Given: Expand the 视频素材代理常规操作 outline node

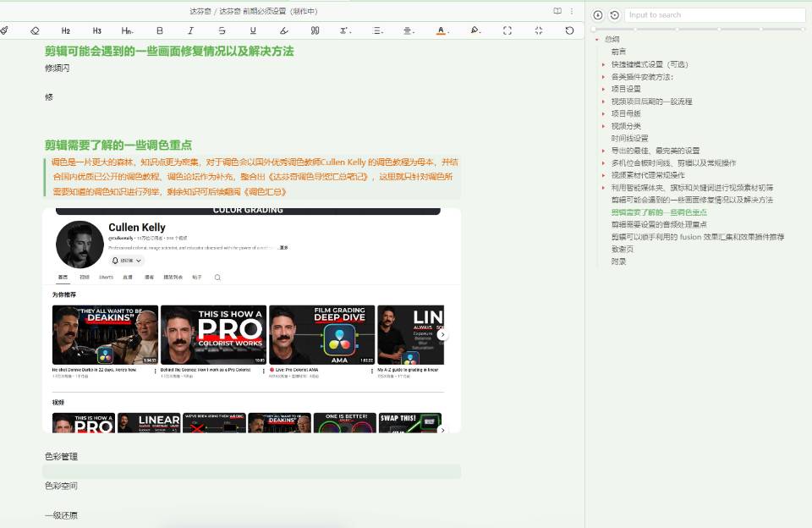Looking at the screenshot, I should point(603,175).
